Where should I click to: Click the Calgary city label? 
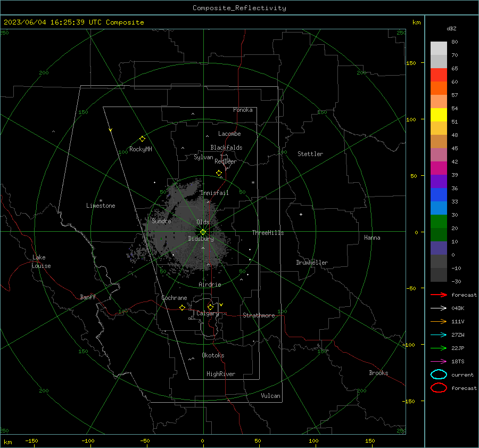click(208, 313)
